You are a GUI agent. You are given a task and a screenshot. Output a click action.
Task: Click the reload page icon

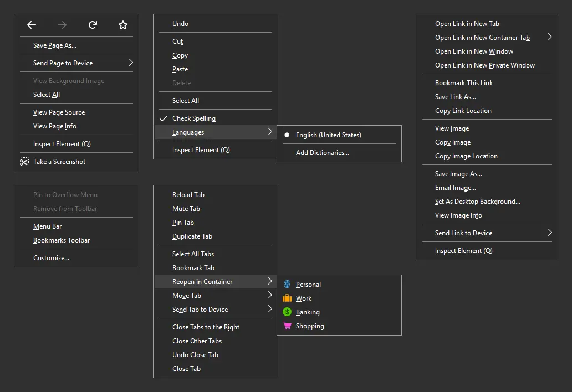(92, 25)
